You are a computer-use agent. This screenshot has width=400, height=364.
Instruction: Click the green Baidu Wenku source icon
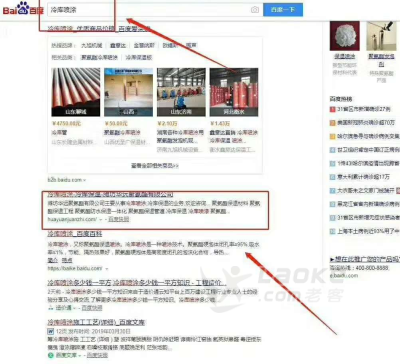51,355
